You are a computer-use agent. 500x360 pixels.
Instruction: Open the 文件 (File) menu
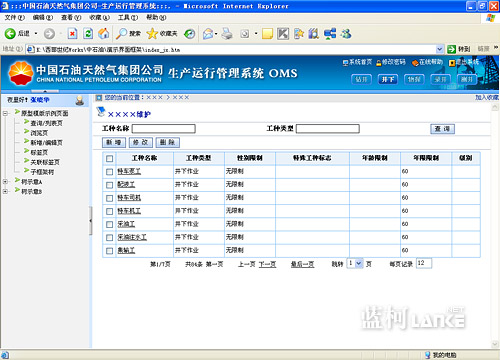pos(15,17)
